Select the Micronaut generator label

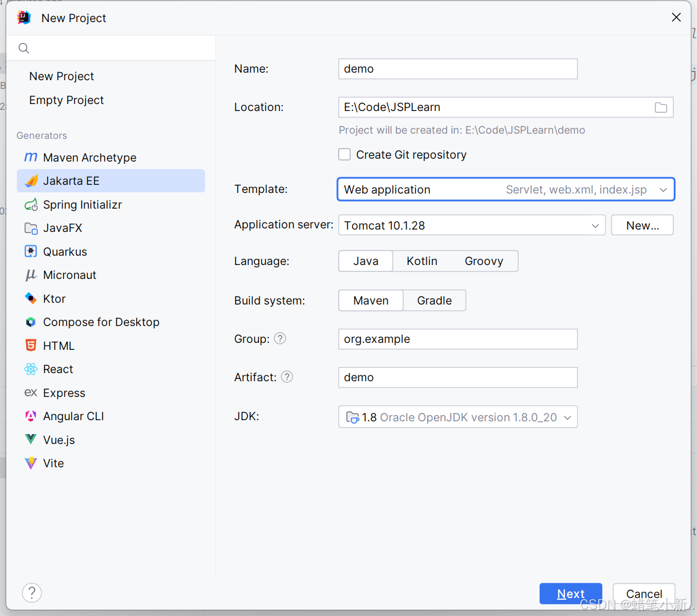(70, 275)
